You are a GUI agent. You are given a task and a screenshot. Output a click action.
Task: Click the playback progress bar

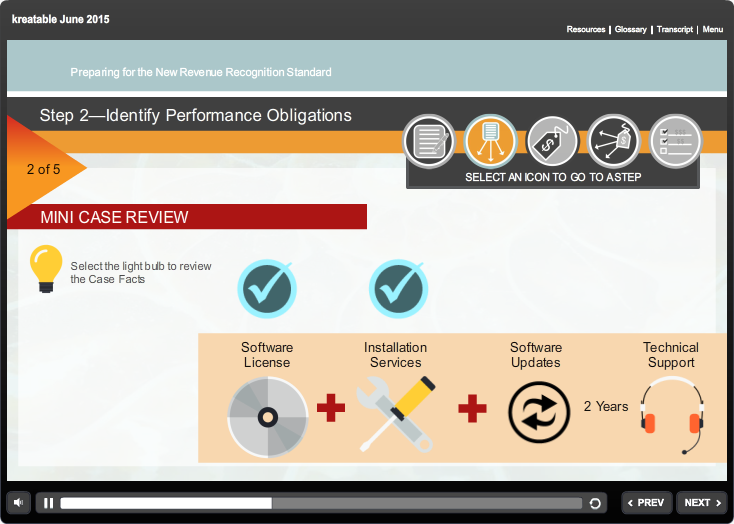click(x=320, y=503)
